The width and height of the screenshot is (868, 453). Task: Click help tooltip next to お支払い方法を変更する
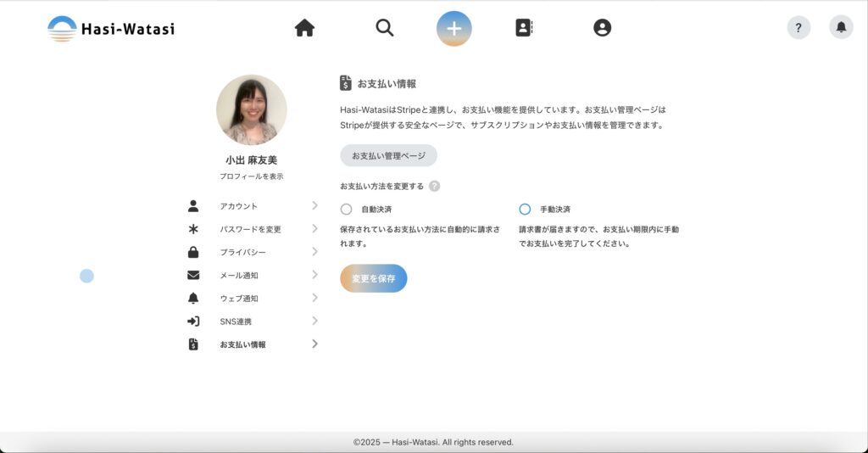point(435,187)
